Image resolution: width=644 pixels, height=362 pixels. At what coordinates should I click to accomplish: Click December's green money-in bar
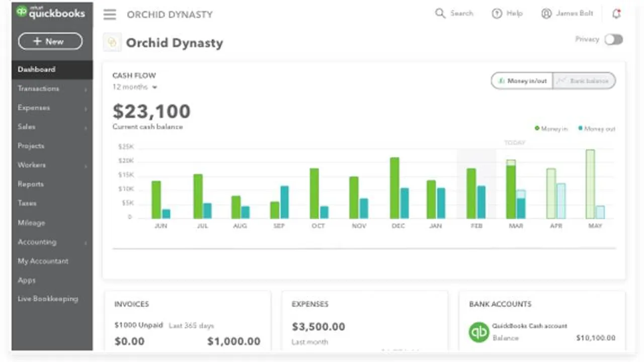(x=394, y=188)
